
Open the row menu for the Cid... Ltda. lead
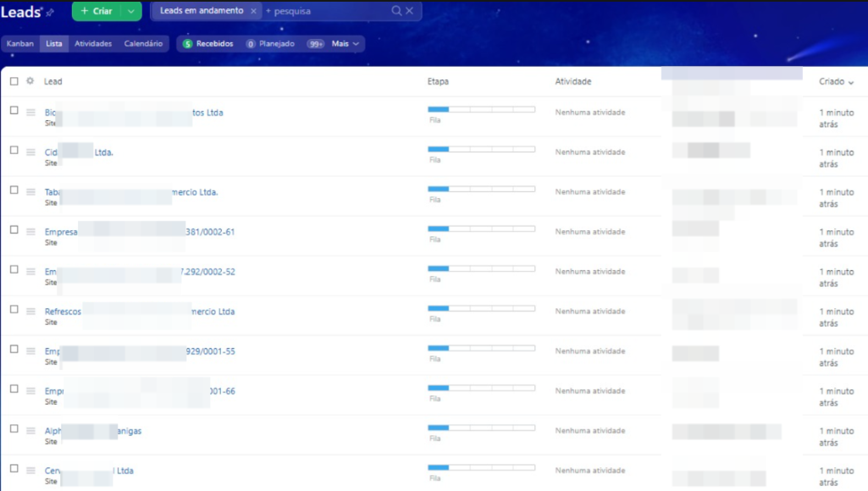pos(30,152)
